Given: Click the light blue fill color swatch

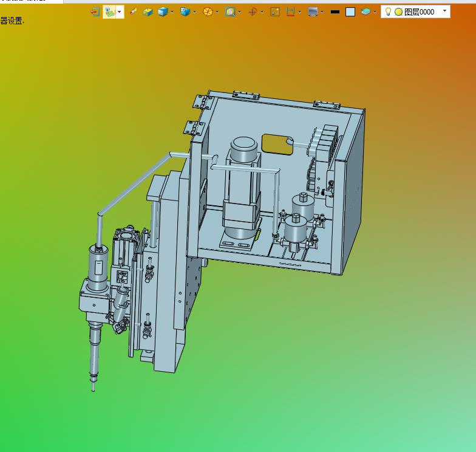Looking at the screenshot, I should tap(350, 12).
